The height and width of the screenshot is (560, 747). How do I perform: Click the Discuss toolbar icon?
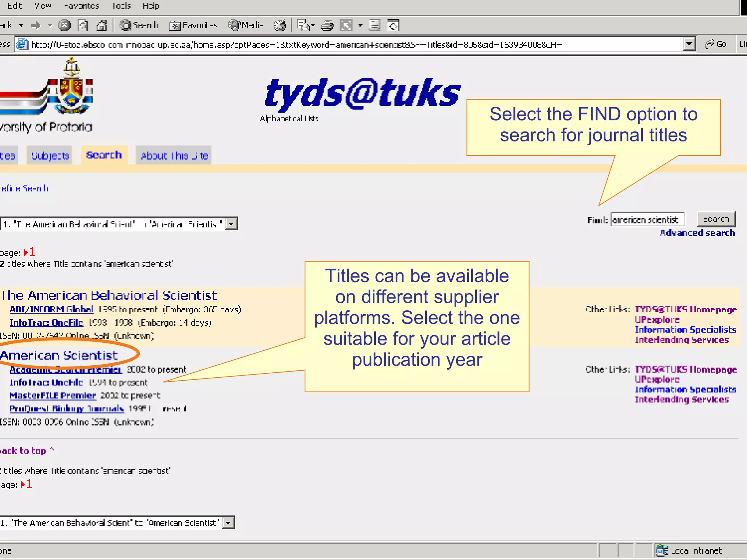pos(375,25)
